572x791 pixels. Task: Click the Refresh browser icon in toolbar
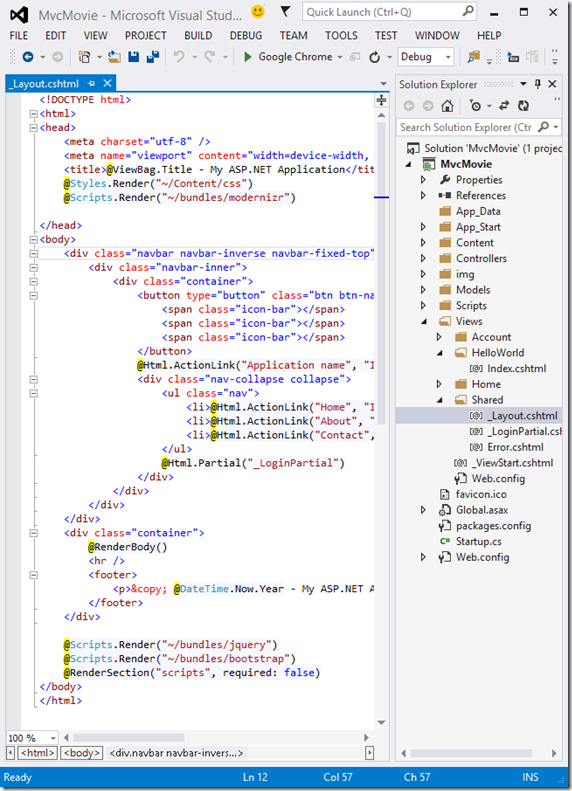tap(374, 57)
